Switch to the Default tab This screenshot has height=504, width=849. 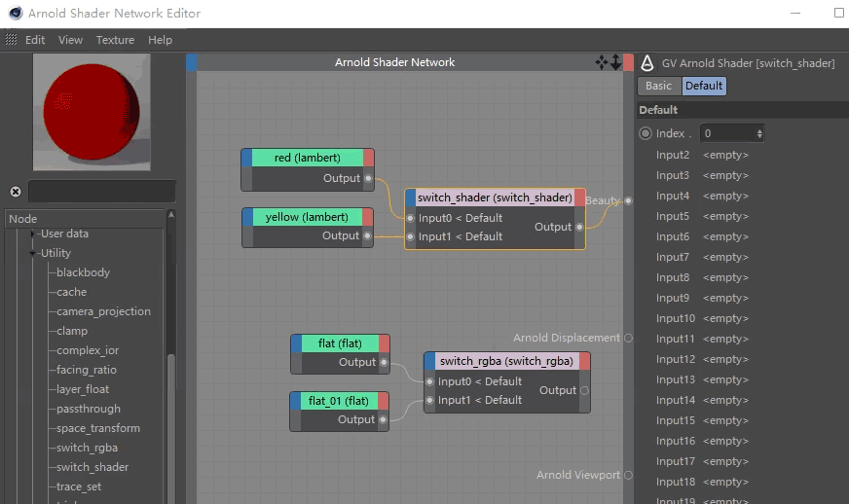[x=703, y=86]
